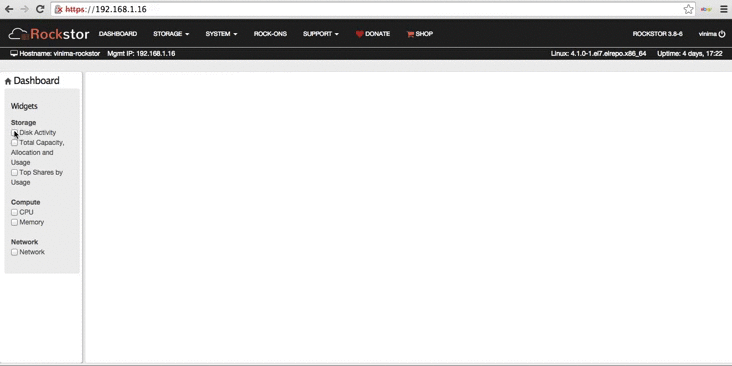Click the Linux kernel version text

598,54
